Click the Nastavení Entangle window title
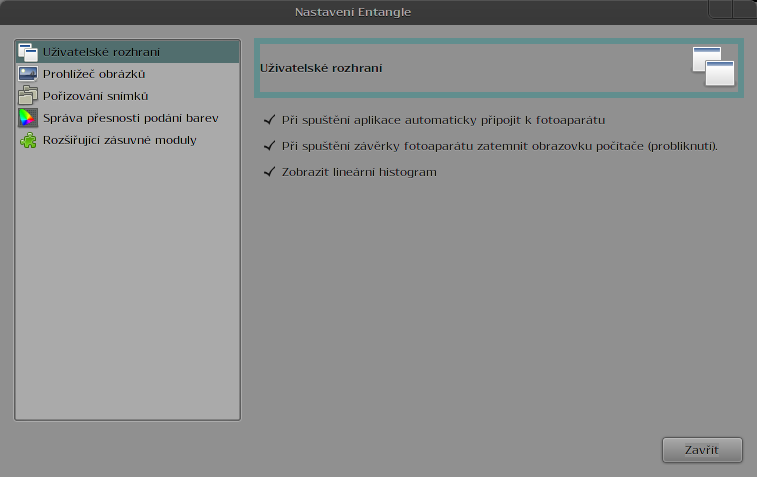757x477 pixels. (x=353, y=12)
